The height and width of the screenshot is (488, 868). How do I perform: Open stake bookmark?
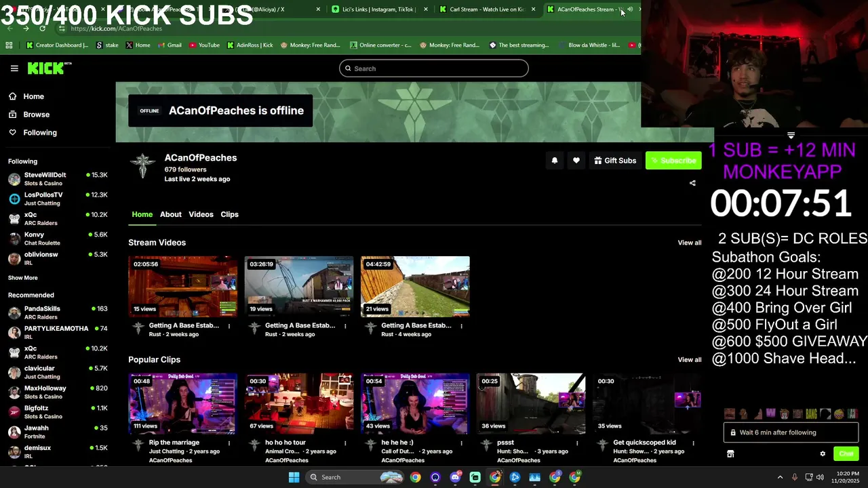pyautogui.click(x=108, y=45)
